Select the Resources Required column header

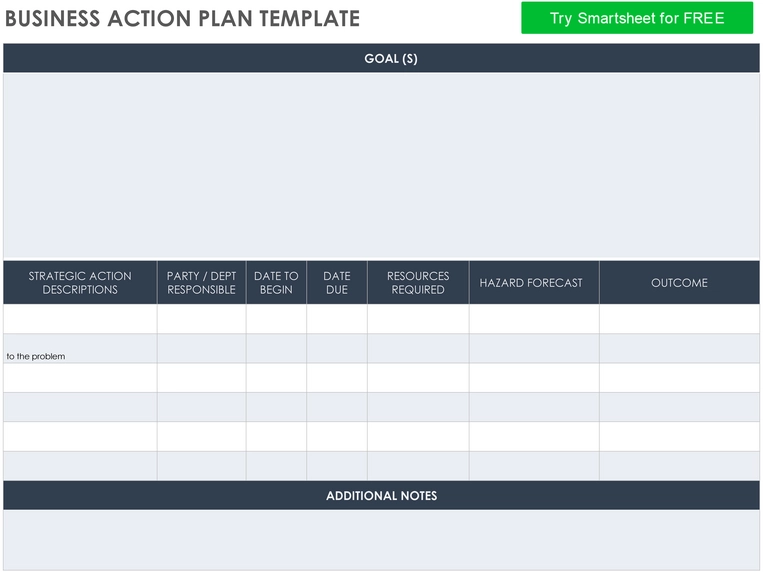418,282
